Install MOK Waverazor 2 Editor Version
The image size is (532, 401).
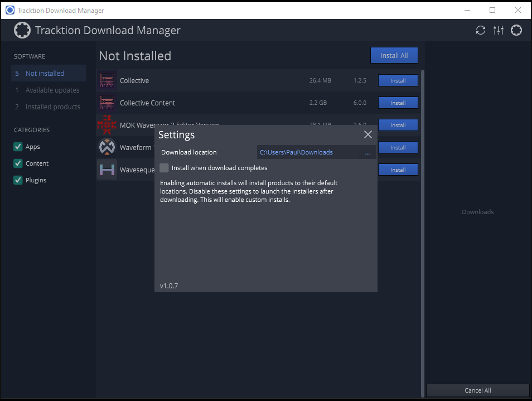coord(398,125)
